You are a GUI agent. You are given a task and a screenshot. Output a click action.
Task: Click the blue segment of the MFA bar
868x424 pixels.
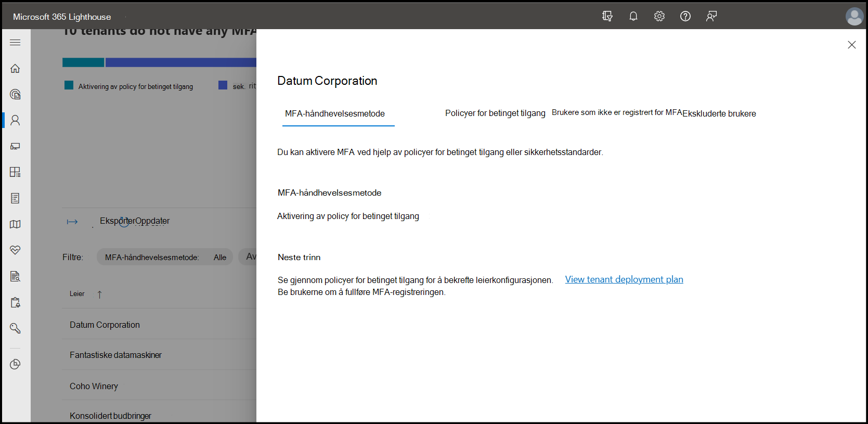[181, 62]
